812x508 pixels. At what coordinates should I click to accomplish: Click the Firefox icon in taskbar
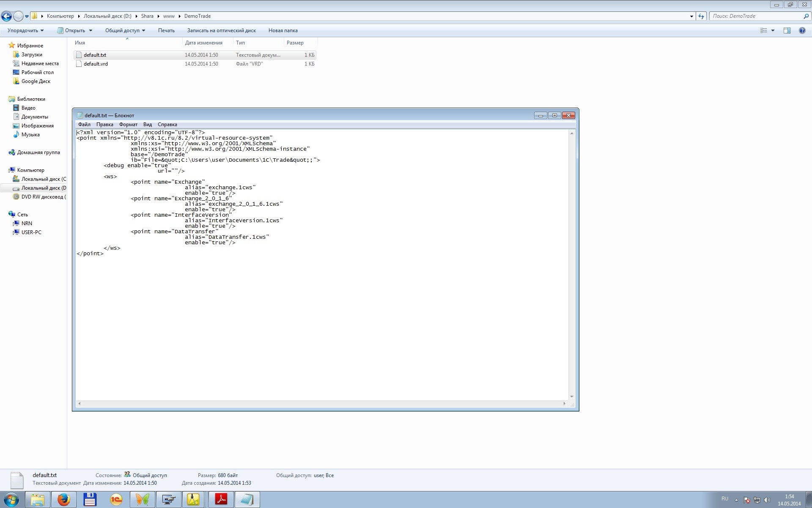click(x=64, y=500)
